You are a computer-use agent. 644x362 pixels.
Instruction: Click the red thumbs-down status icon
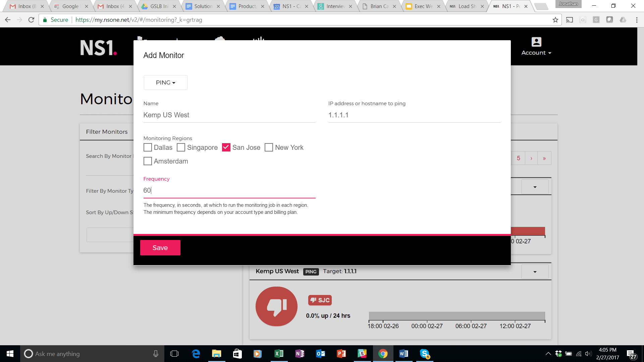pos(276,306)
